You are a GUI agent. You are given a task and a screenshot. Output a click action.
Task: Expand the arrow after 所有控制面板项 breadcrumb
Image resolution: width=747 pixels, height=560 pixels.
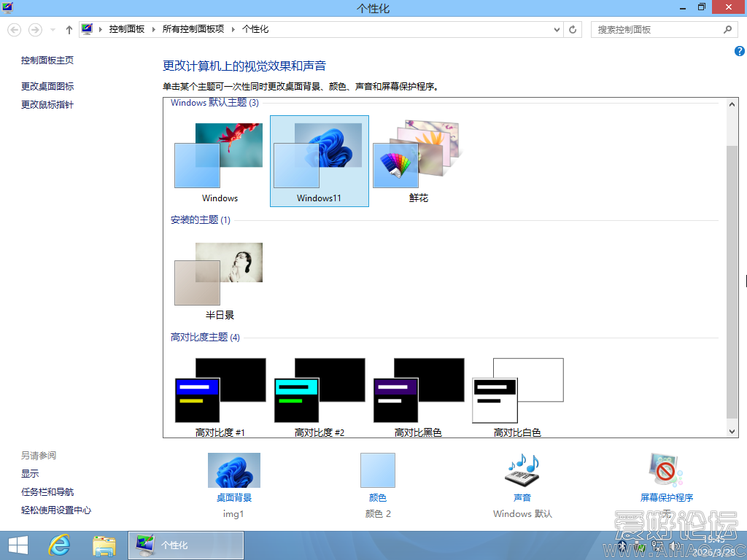(x=233, y=29)
